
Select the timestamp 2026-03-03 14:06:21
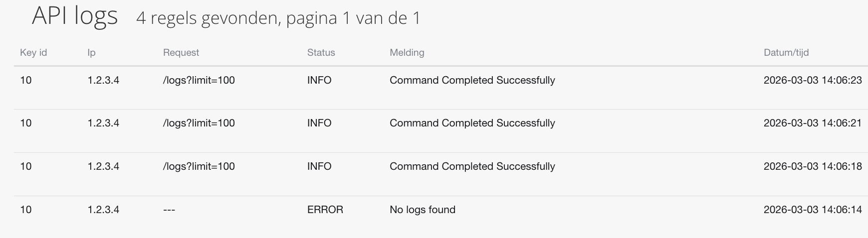813,123
